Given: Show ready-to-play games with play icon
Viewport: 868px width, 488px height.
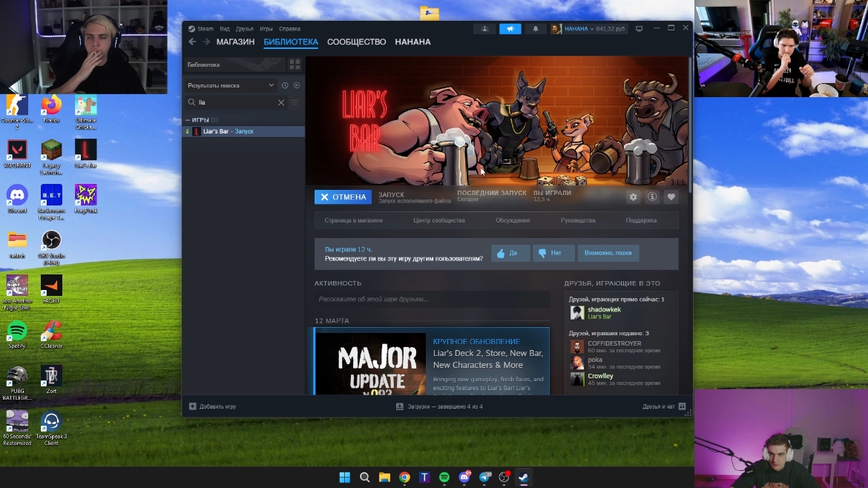Looking at the screenshot, I should (x=297, y=85).
